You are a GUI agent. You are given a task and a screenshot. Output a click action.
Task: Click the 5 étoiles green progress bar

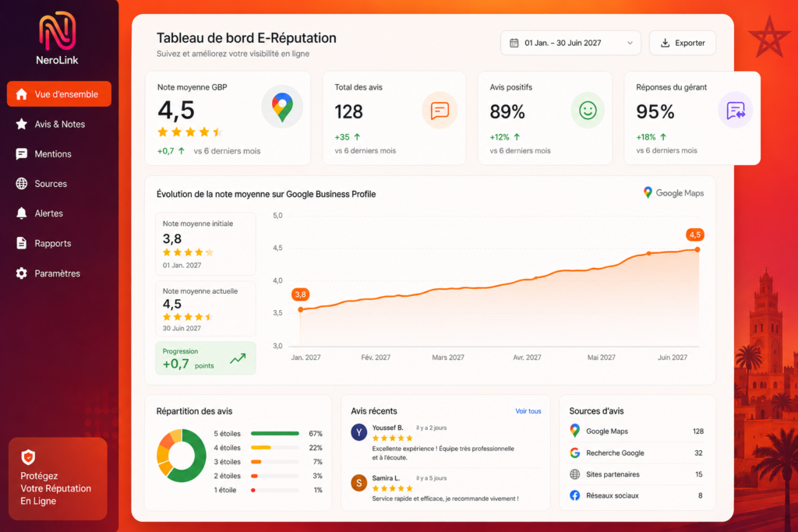tap(275, 433)
